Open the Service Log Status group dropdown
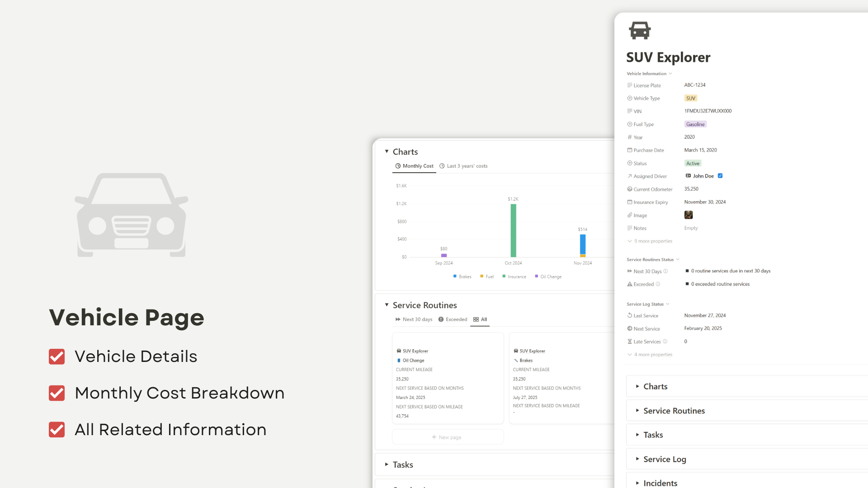Screen dimensions: 868x488 tap(648, 305)
